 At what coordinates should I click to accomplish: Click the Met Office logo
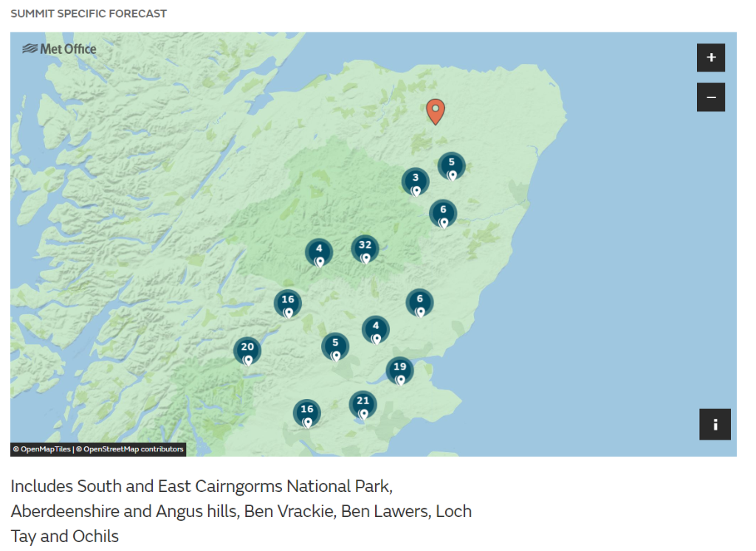point(59,49)
